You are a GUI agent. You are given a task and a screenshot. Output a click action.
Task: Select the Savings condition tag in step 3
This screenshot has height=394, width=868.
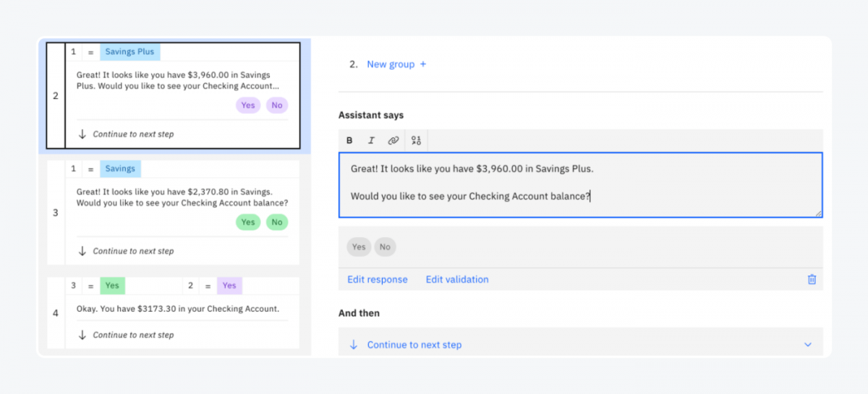pos(120,168)
